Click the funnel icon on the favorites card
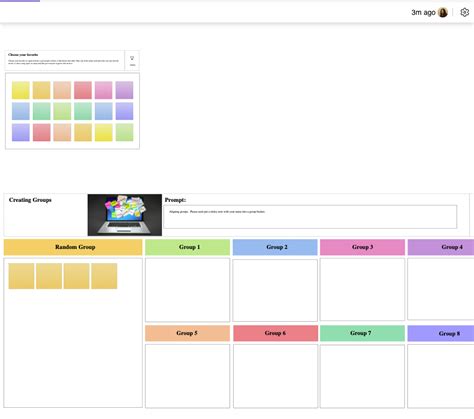Image resolution: width=474 pixels, height=419 pixels. tap(132, 58)
